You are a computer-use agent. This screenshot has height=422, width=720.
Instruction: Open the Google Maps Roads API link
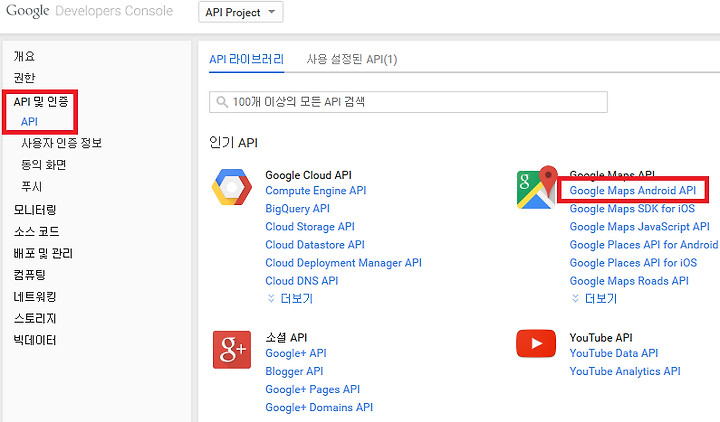tap(629, 281)
